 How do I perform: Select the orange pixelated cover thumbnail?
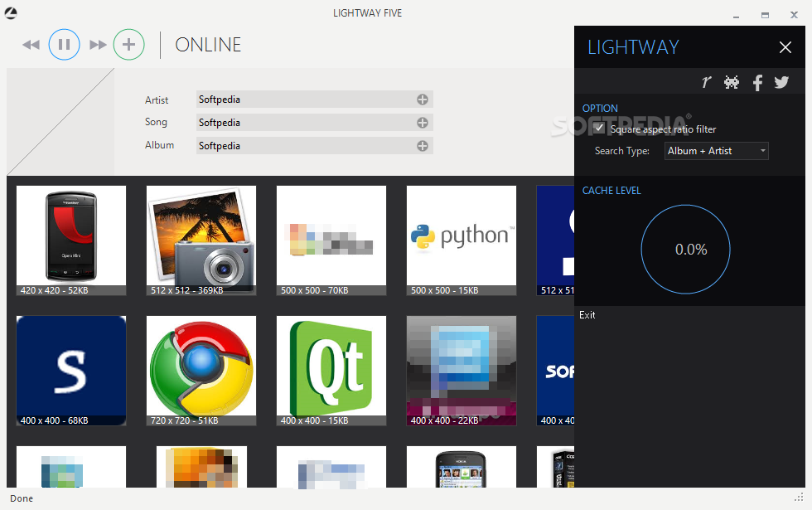pyautogui.click(x=201, y=466)
